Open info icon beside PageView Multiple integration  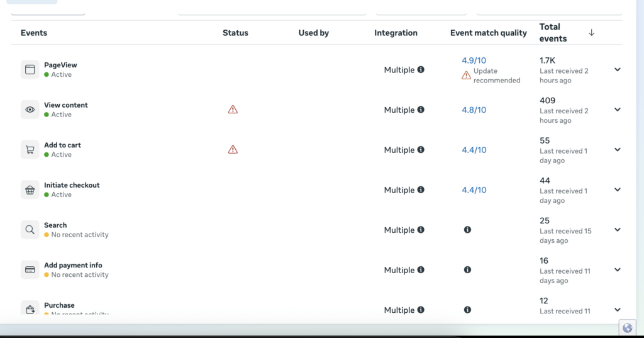point(421,69)
